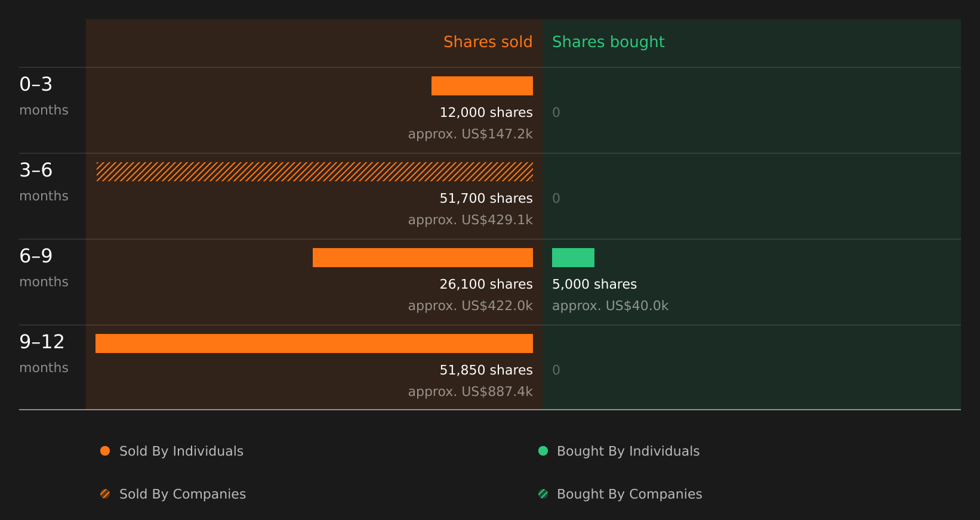Click the 6–9 months row label
This screenshot has width=980, height=520.
(44, 268)
